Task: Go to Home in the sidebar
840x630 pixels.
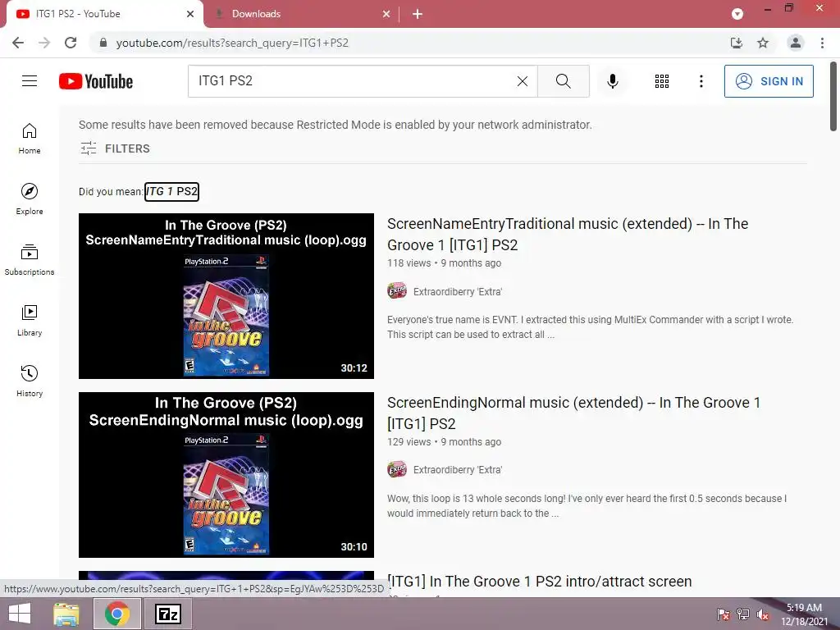Action: pos(30,139)
